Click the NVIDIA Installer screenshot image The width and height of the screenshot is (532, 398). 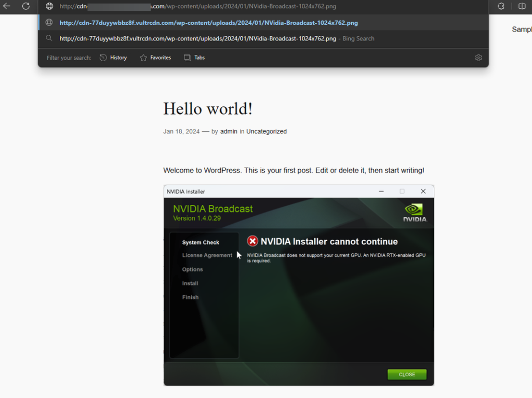pos(299,285)
